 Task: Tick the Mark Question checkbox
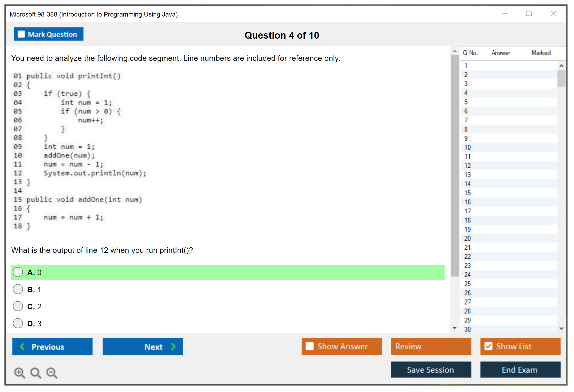[21, 34]
